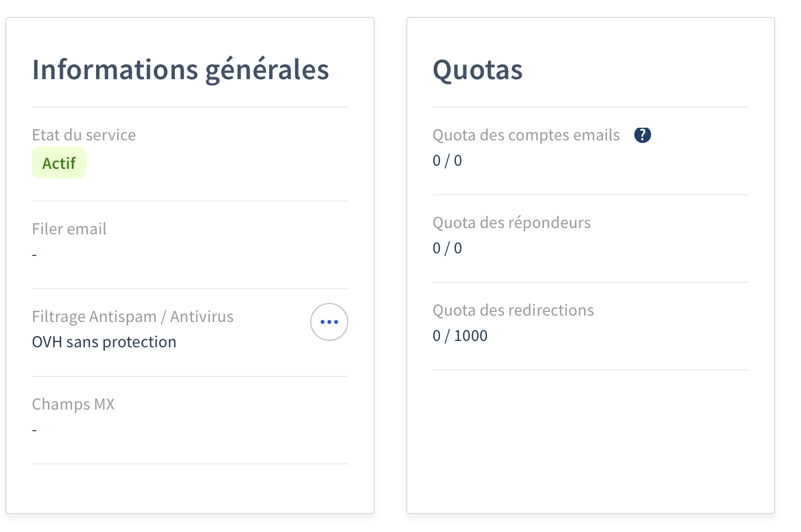Click the Filtrage Antispam / Antivirus label

[132, 317]
